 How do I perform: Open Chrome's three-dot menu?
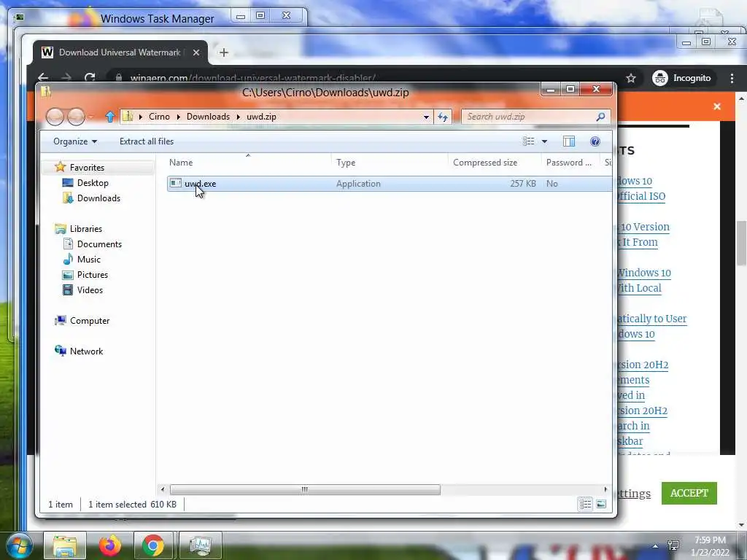[732, 78]
